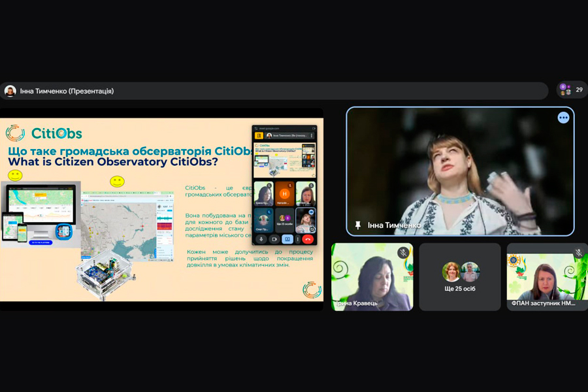The height and width of the screenshot is (392, 588).
Task: Click the yellow building icon in the picture-in-picture header
Action: point(259,135)
